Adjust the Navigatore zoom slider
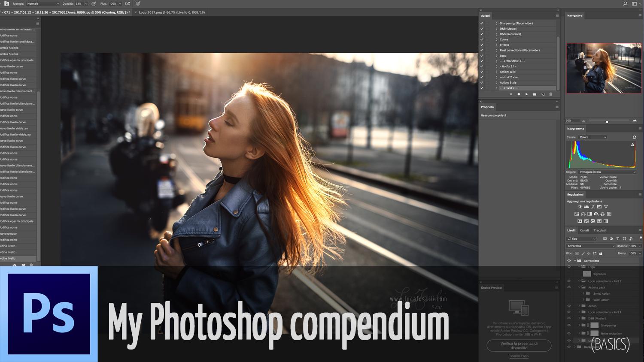 [607, 121]
